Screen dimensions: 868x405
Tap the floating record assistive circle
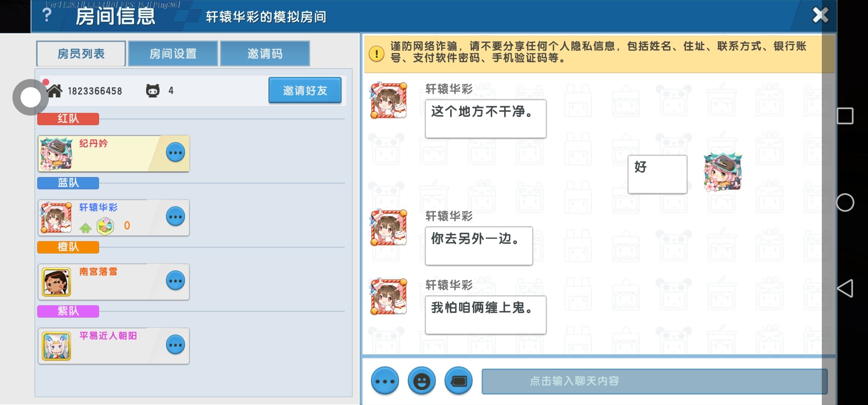30,97
